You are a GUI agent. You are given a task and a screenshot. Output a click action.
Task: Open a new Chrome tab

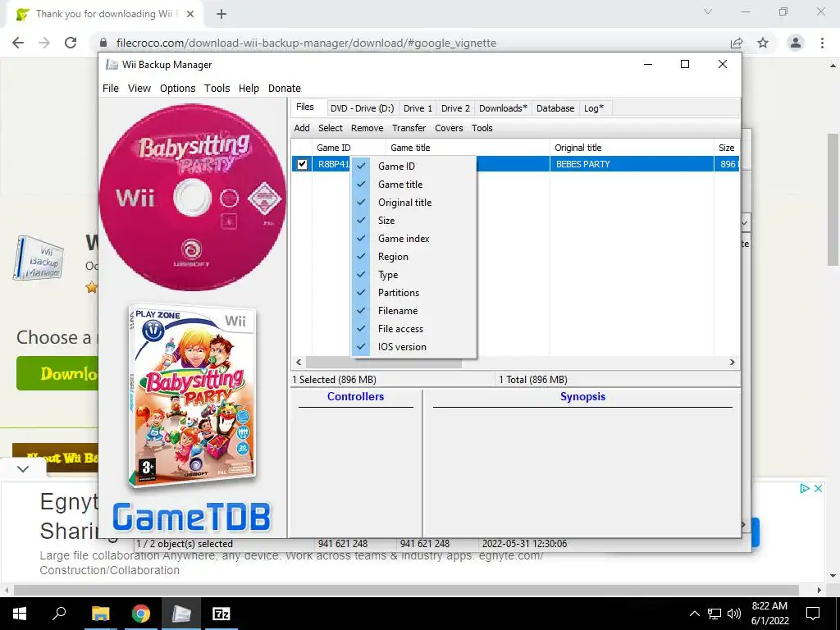click(221, 15)
